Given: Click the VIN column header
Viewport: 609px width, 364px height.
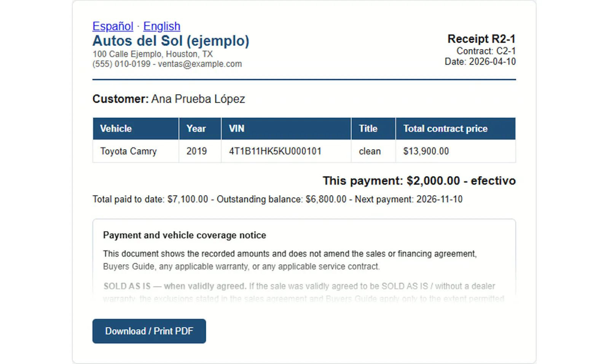Looking at the screenshot, I should pyautogui.click(x=286, y=129).
